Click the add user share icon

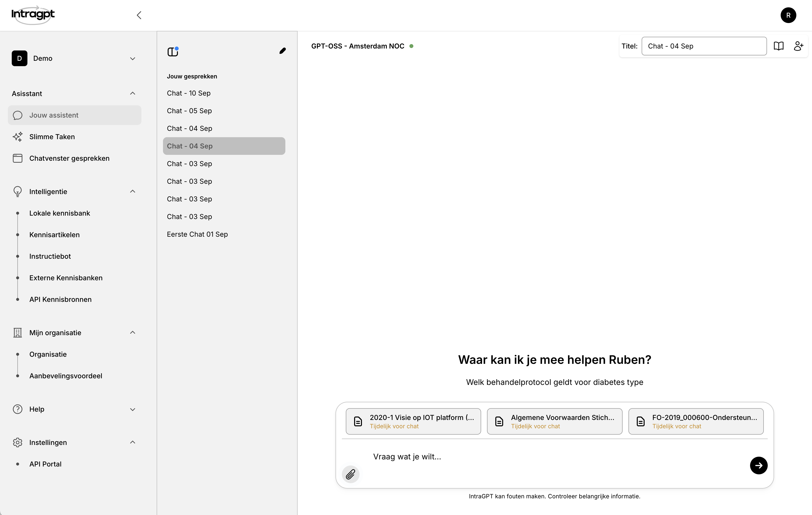point(798,46)
